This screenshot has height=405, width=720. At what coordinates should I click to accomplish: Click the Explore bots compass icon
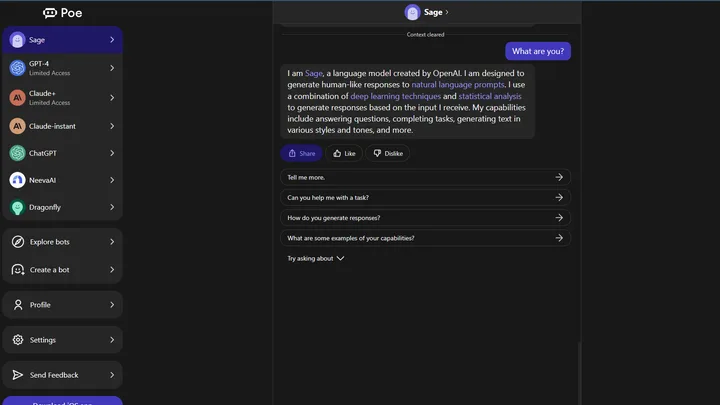tap(18, 242)
